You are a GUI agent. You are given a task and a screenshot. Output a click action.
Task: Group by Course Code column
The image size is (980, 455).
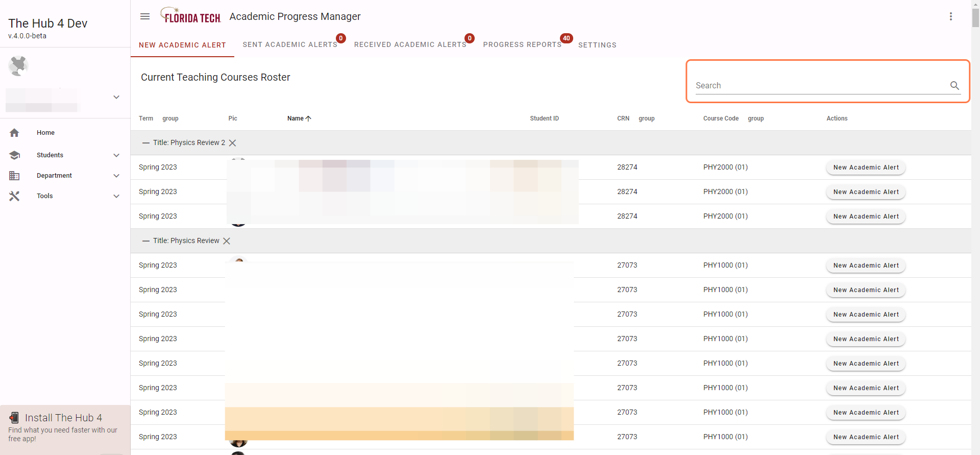[756, 118]
